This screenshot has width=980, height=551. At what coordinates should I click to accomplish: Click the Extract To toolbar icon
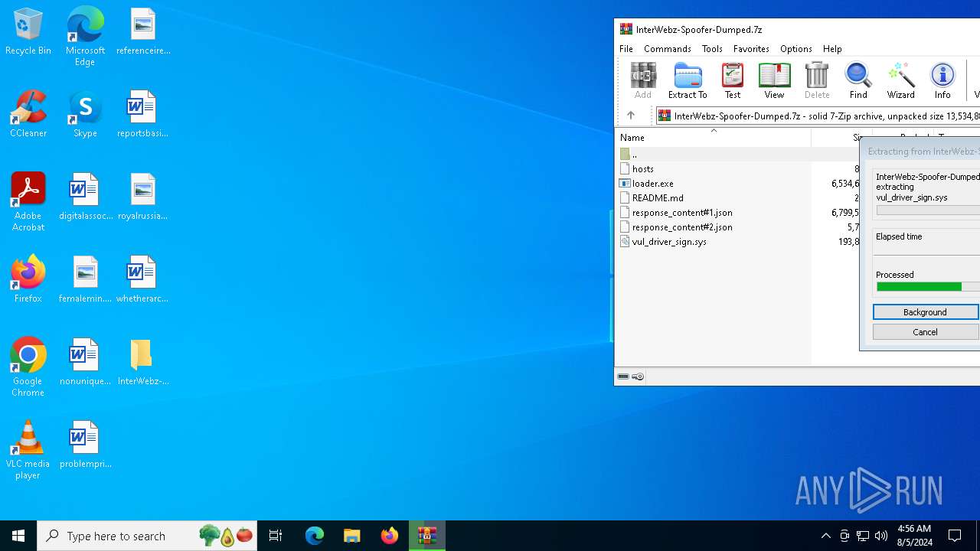[x=688, y=80]
